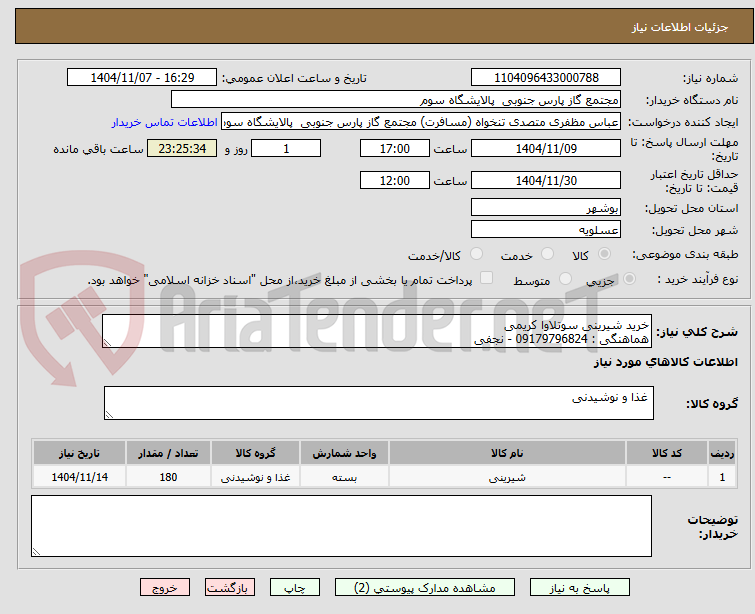Click the announcement date field 1404/11/07 - 16:29

(142, 78)
